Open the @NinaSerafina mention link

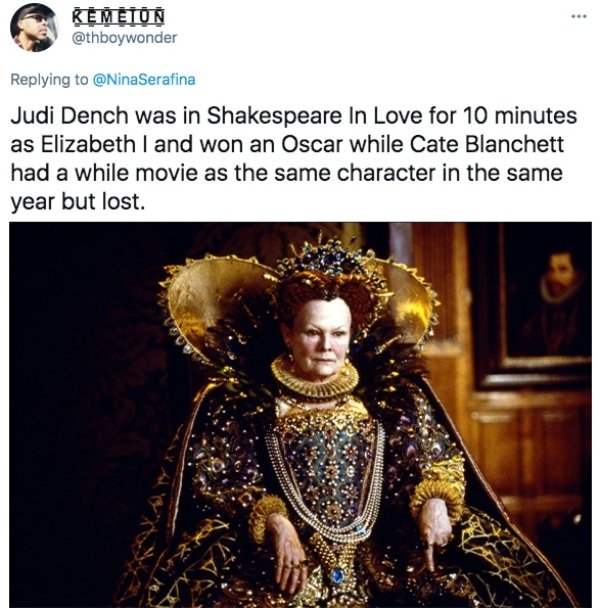tap(144, 79)
